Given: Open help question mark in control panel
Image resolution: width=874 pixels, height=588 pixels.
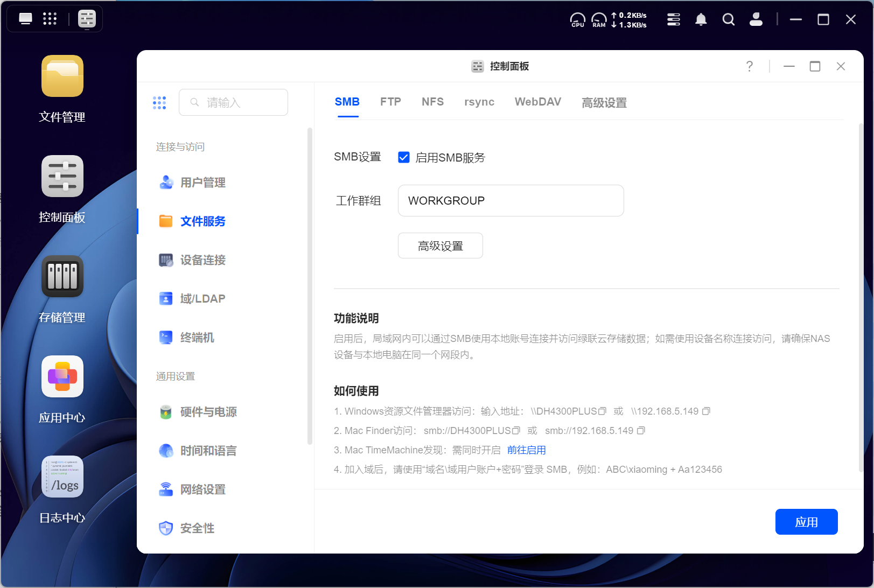Looking at the screenshot, I should pos(750,66).
